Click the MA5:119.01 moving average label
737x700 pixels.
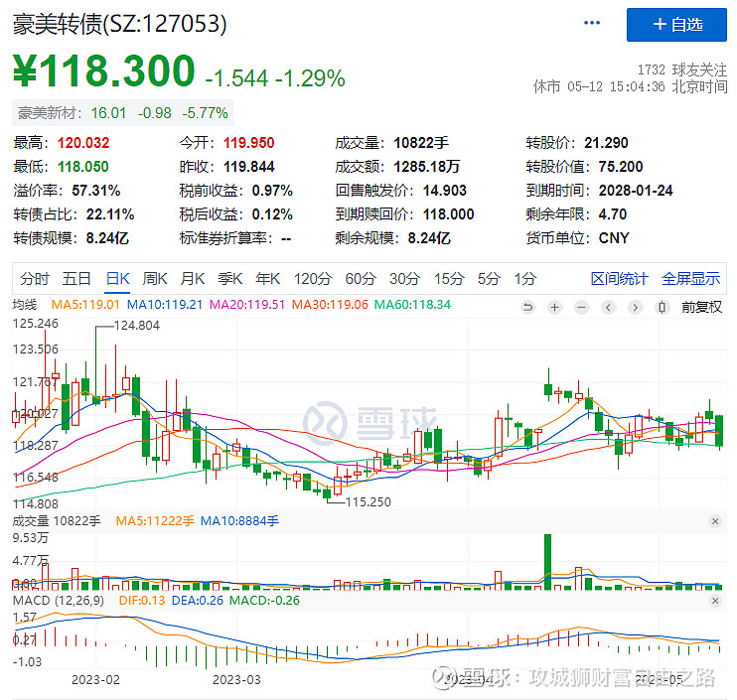click(85, 305)
